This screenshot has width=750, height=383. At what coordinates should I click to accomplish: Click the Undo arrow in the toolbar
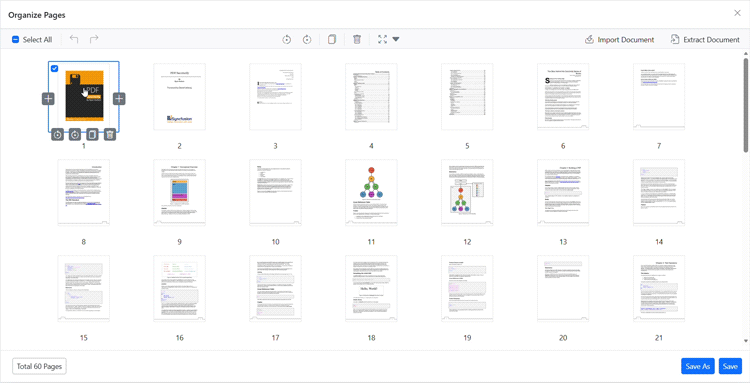(74, 39)
